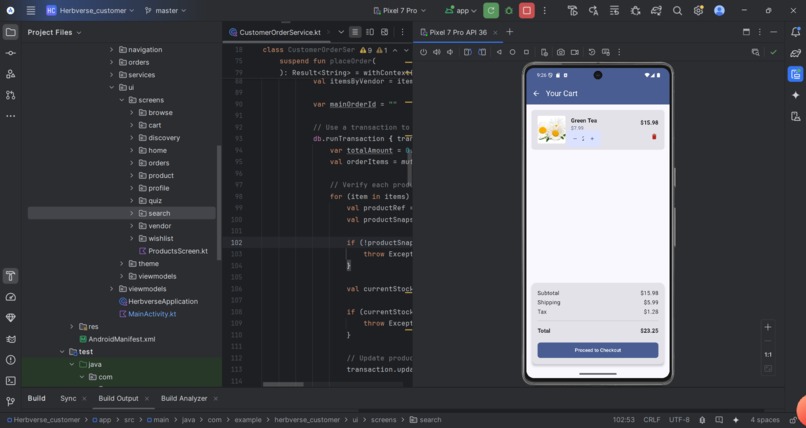This screenshot has width=806, height=428.
Task: Open the Build Output tab
Action: click(x=118, y=398)
